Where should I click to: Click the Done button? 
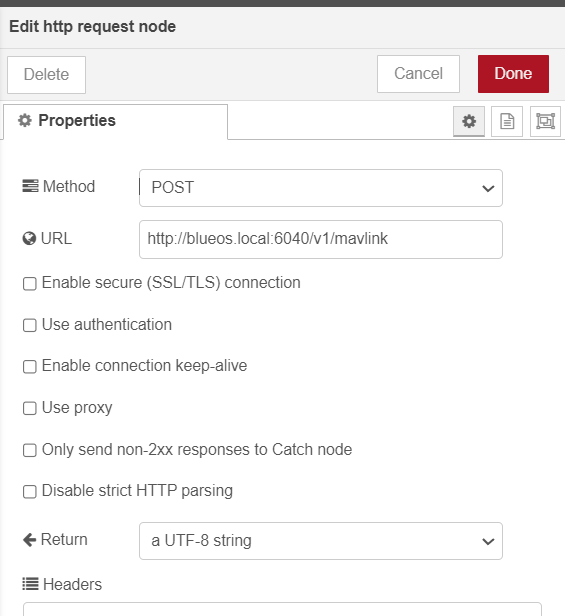513,74
